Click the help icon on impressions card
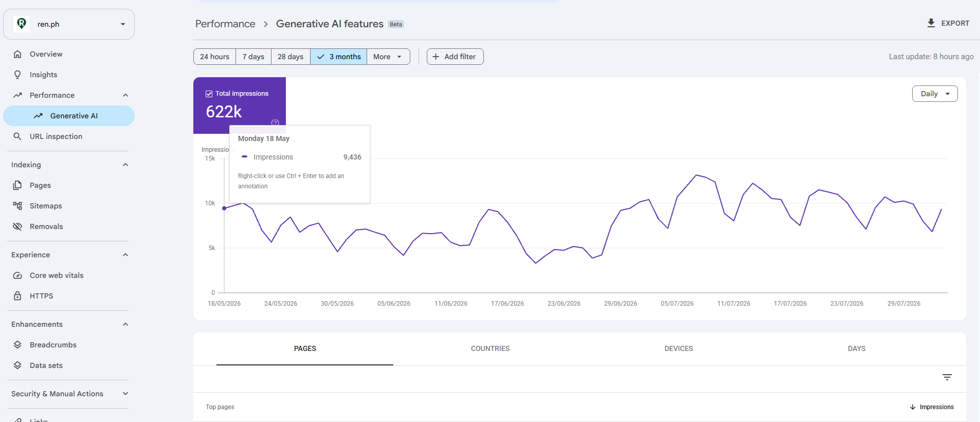 click(275, 122)
